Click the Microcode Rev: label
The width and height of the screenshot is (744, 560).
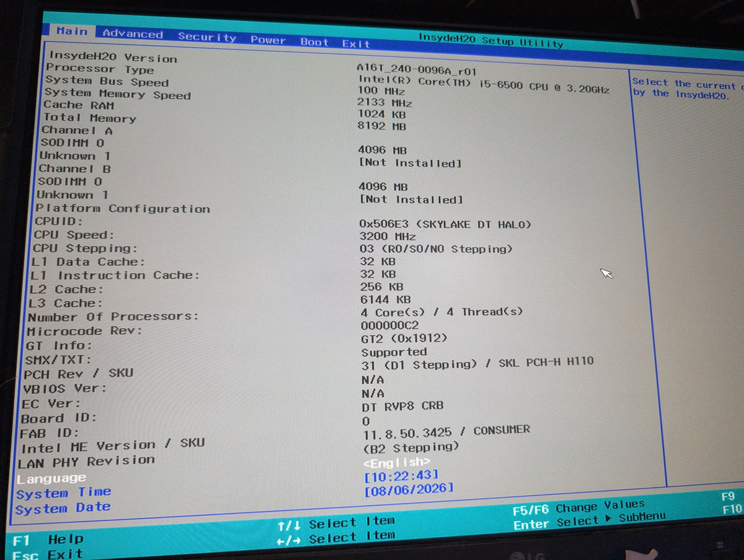point(84,331)
